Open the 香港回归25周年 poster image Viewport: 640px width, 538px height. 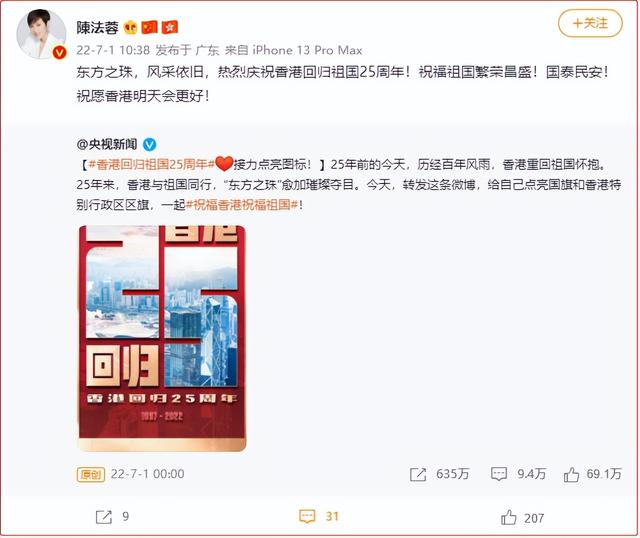point(162,338)
